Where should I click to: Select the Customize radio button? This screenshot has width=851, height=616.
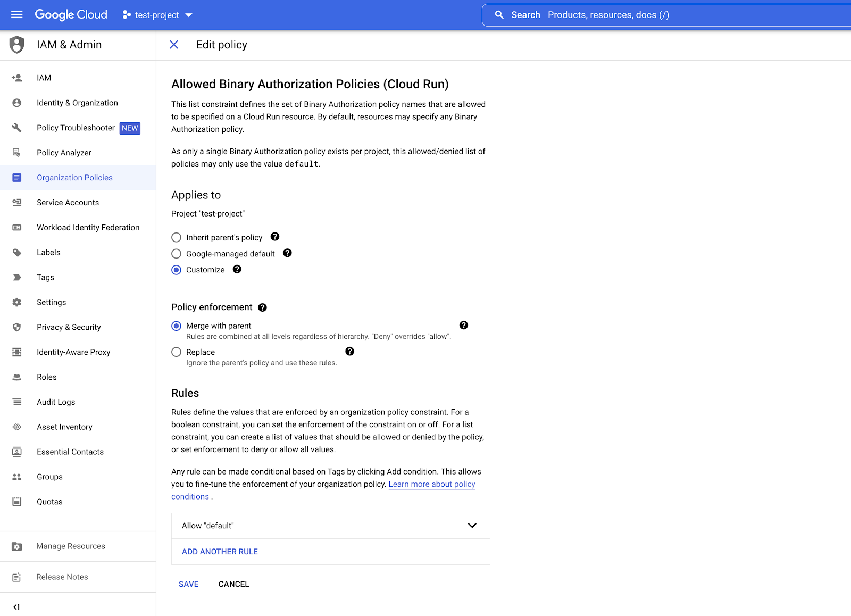177,270
